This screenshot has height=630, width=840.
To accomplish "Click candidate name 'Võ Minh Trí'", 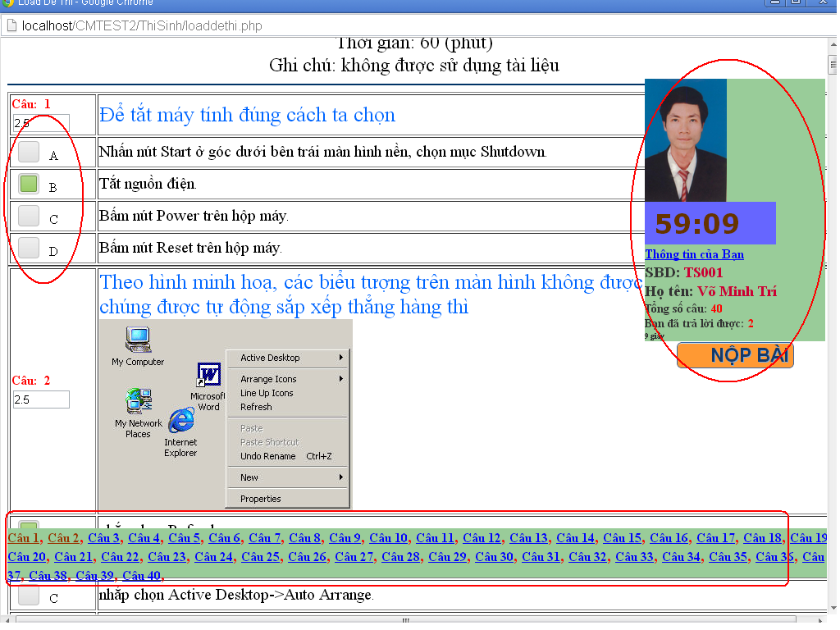I will (737, 291).
